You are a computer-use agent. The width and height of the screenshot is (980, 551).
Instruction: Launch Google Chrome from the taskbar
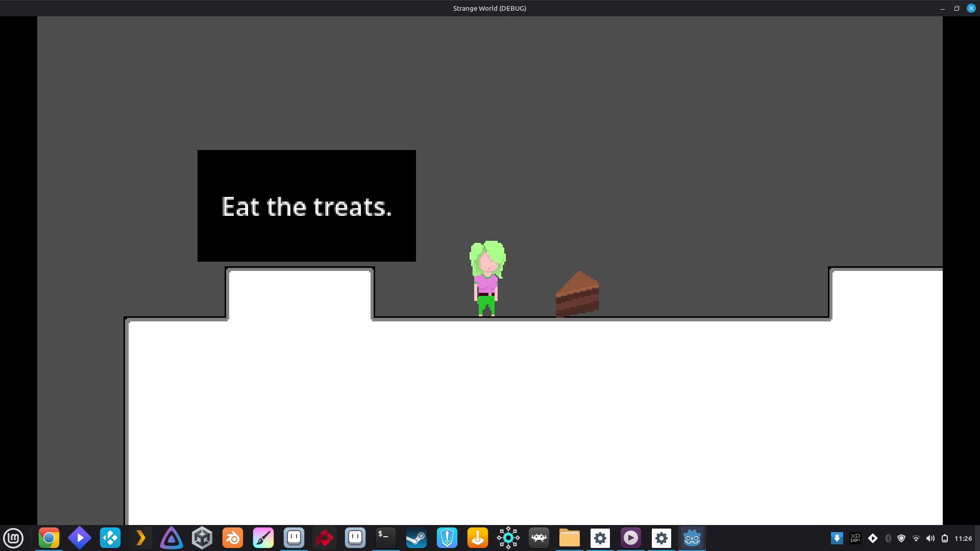pyautogui.click(x=49, y=538)
